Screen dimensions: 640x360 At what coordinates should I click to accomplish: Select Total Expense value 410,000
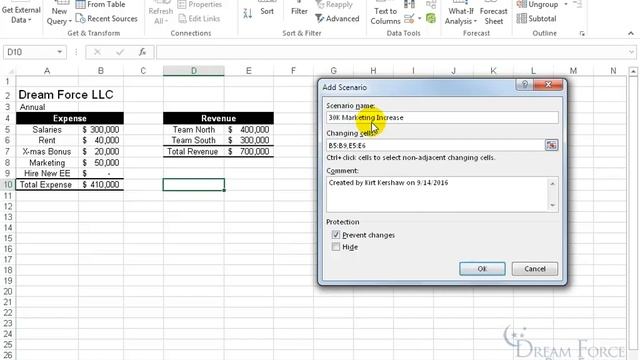(101, 185)
